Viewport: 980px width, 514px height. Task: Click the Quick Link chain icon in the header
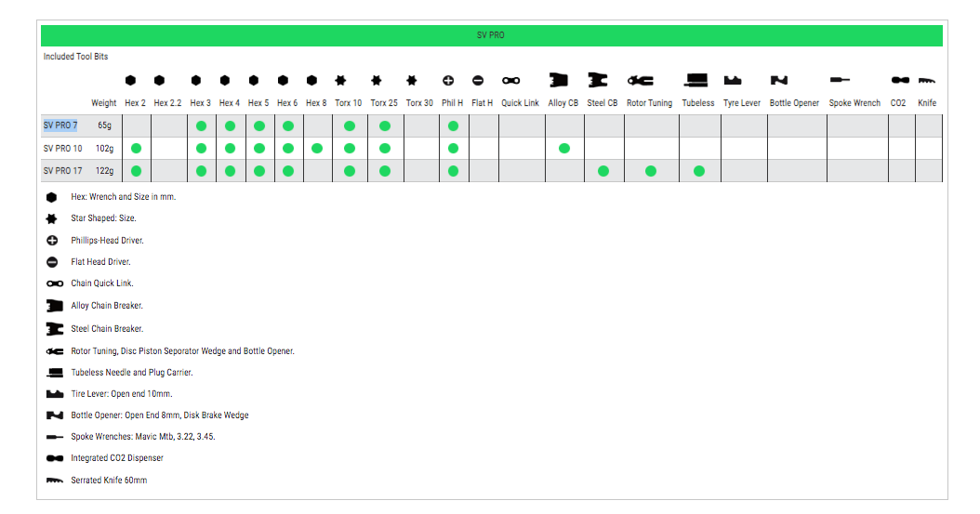(x=511, y=81)
